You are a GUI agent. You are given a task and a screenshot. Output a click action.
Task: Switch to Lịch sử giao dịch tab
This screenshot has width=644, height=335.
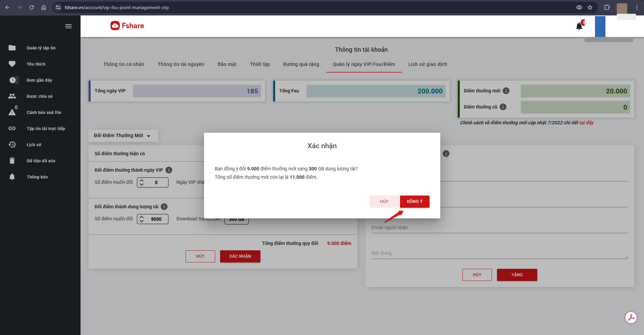pyautogui.click(x=428, y=64)
